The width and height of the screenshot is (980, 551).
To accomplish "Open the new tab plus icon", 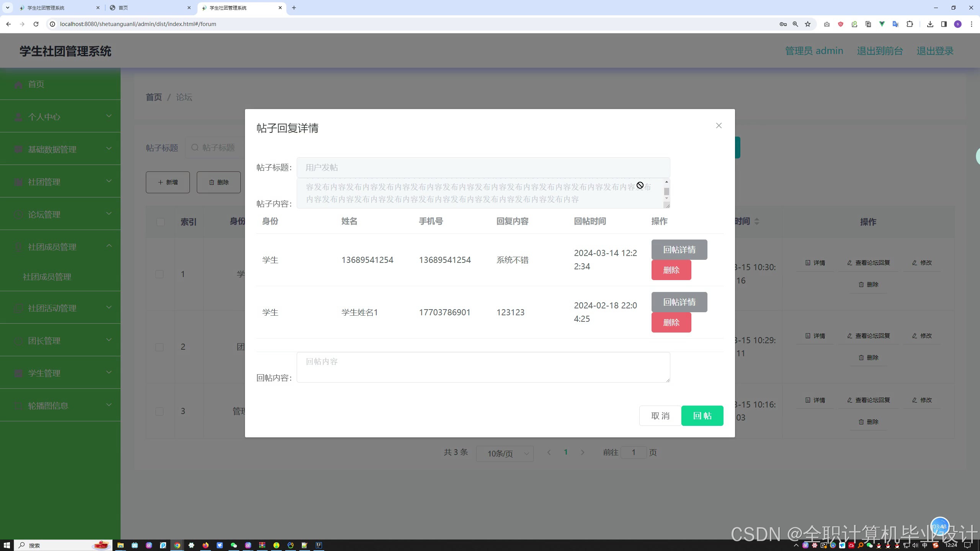I will 294,8.
